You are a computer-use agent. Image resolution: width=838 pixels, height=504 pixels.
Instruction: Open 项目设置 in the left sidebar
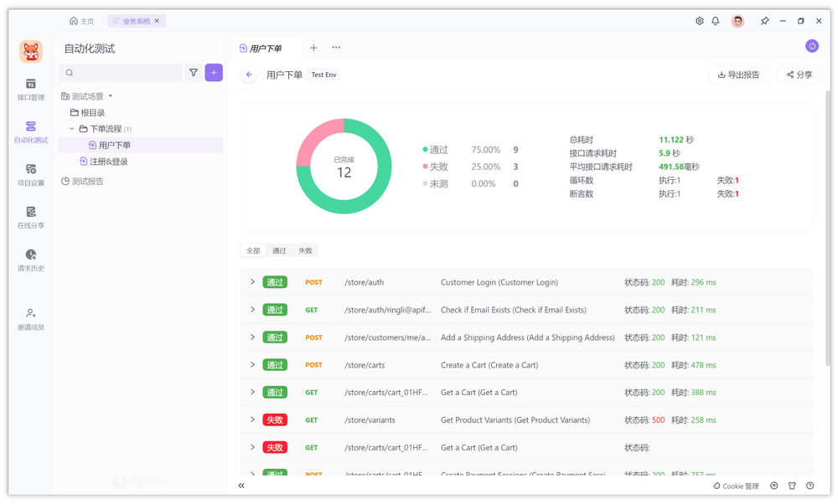(x=31, y=174)
